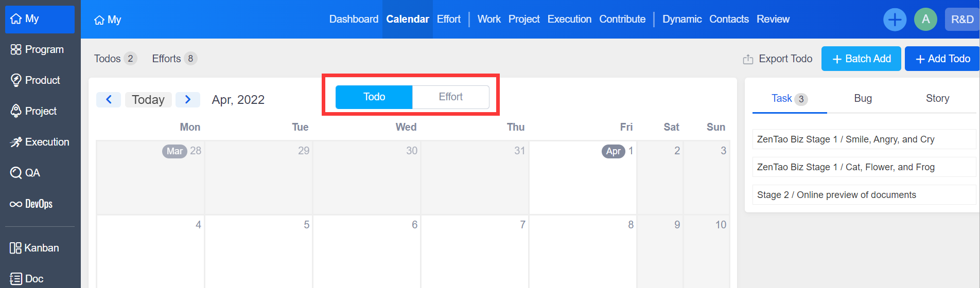Go to next month arrow

coord(188,99)
